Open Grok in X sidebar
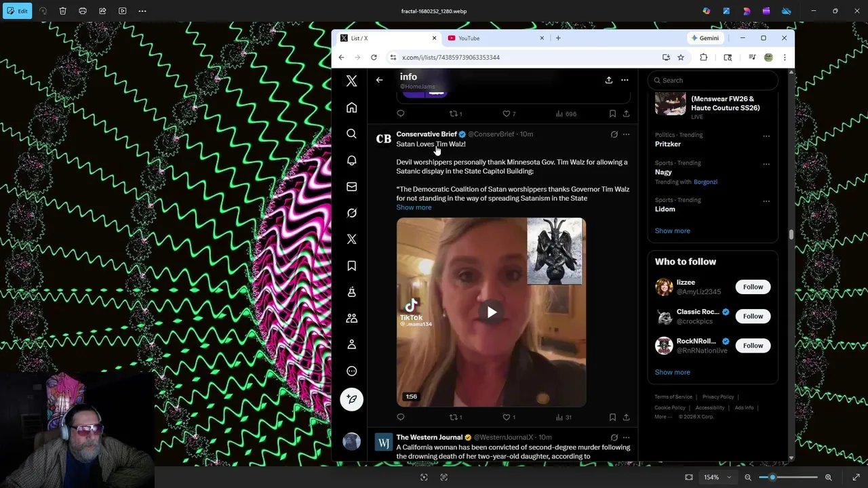Screen dimensions: 868x488 click(x=351, y=213)
